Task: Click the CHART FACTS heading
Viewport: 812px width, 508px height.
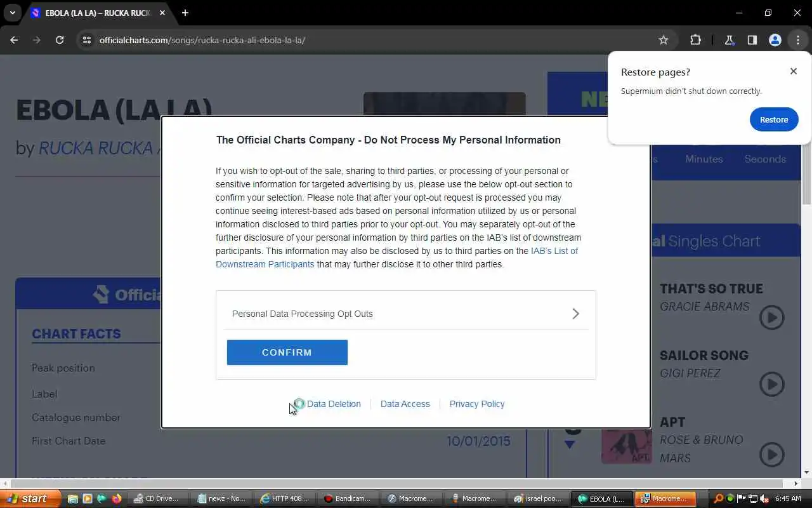Action: pos(76,334)
